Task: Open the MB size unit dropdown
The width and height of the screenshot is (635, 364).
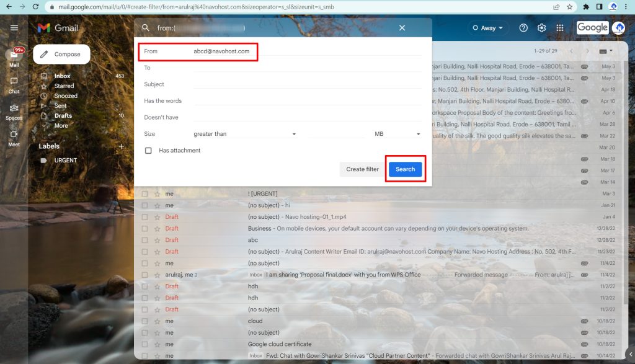Action: pyautogui.click(x=397, y=134)
